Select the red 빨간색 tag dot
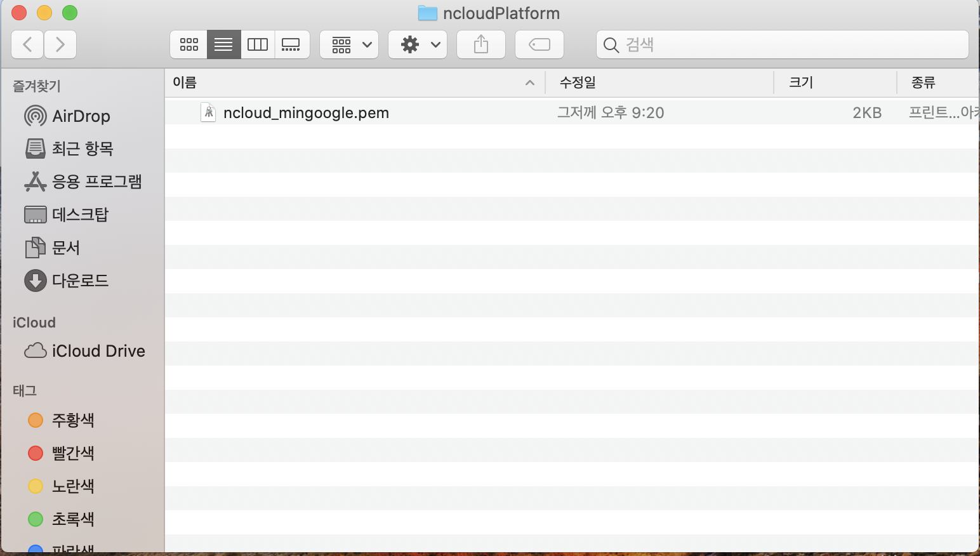 pos(36,453)
